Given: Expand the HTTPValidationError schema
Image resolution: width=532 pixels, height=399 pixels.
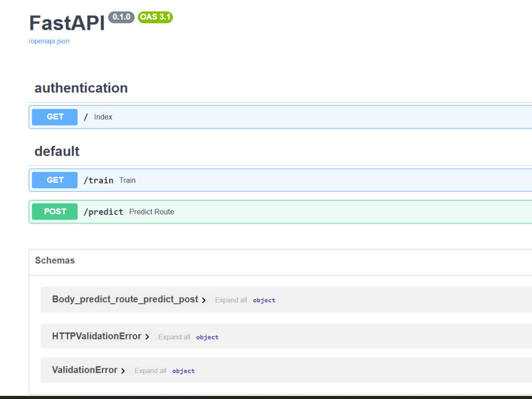Looking at the screenshot, I should (97, 336).
